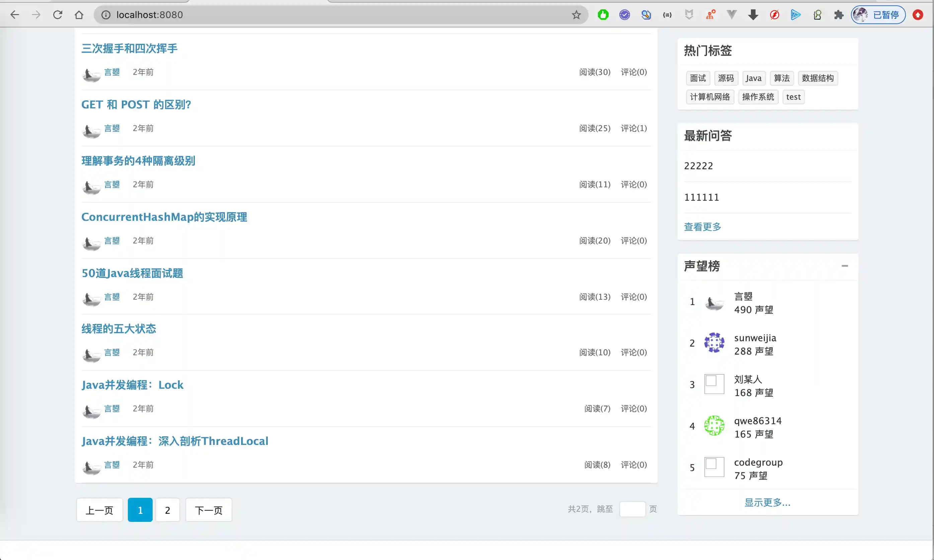Reload the page with the refresh icon
This screenshot has width=934, height=560.
pyautogui.click(x=57, y=15)
